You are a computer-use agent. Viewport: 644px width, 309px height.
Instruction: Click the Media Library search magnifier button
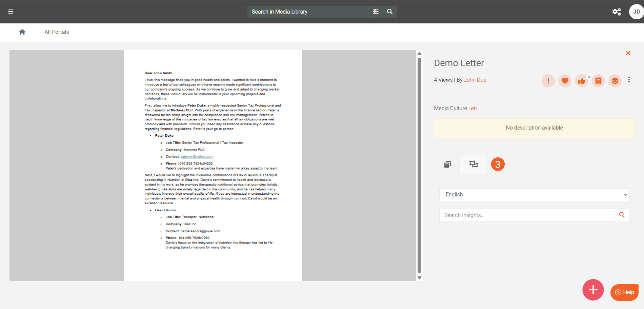coord(390,12)
